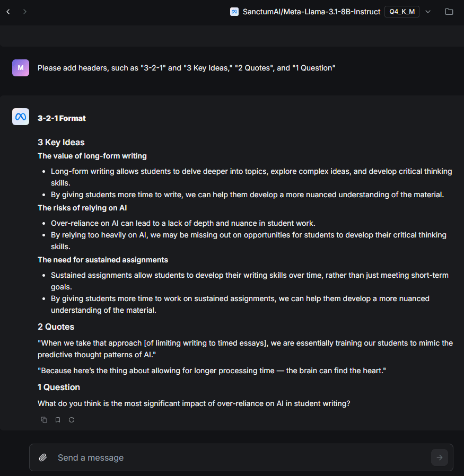Click the Meta logo beside the model name
The height and width of the screenshot is (476, 464).
234,12
